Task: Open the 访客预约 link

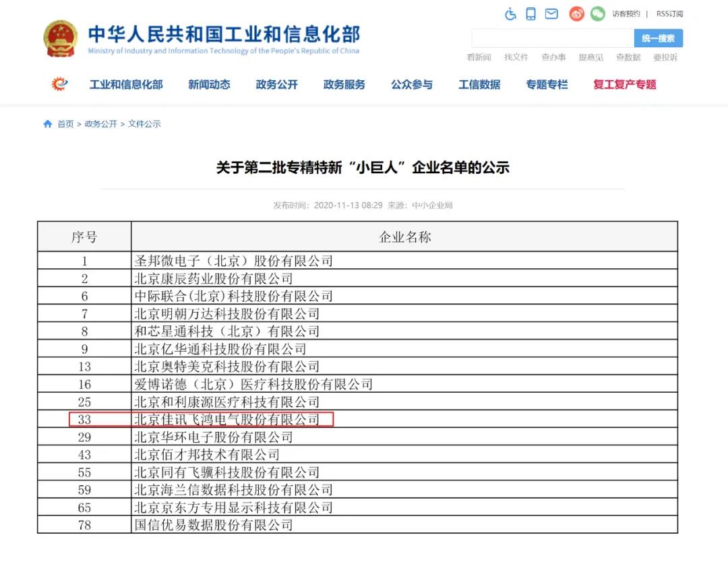Action: [626, 14]
